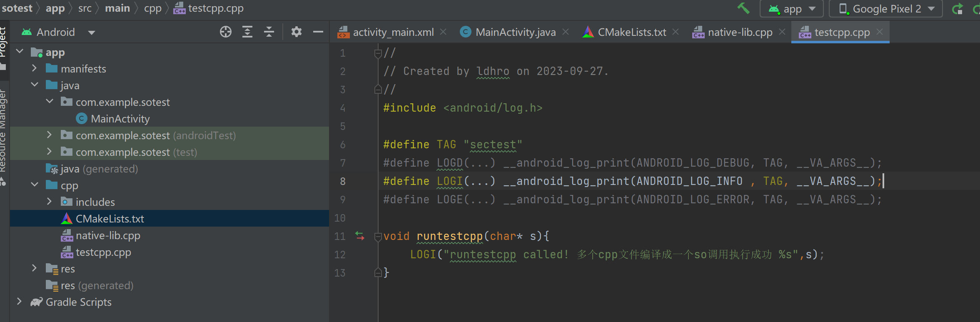Click cpp in the breadcrumb bar
Image resolution: width=980 pixels, height=322 pixels.
pyautogui.click(x=153, y=8)
